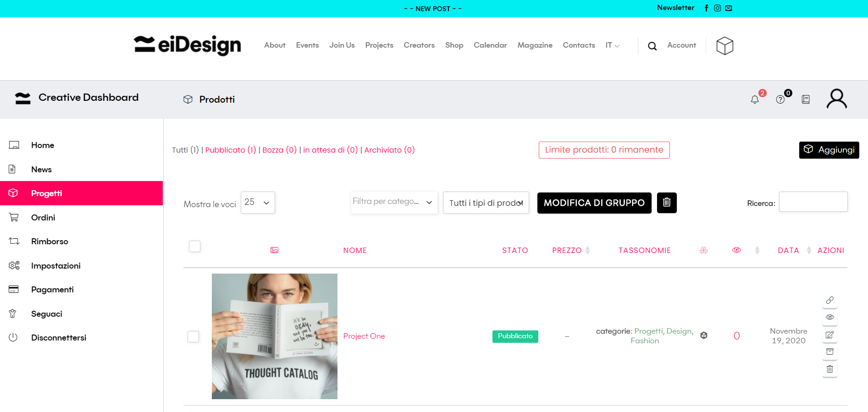The width and height of the screenshot is (868, 412).
Task: Open Impostazioni in the sidebar
Action: (x=55, y=266)
